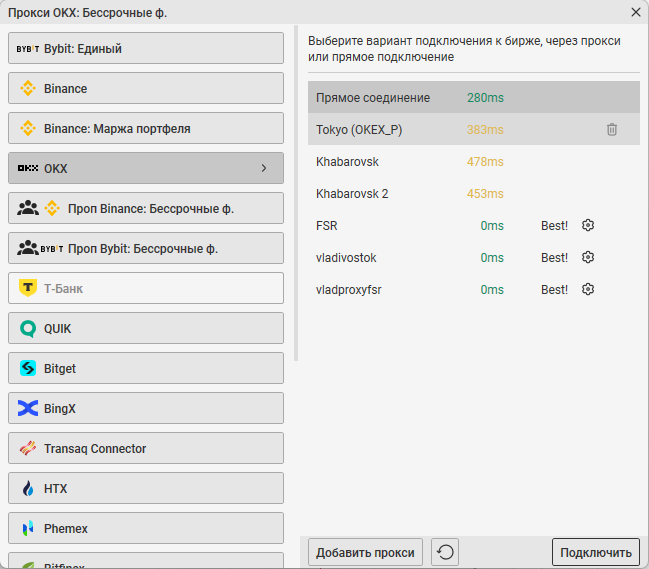Screen dimensions: 649x569
Task: Close the Прокси OKX dialog window
Action: pos(636,12)
